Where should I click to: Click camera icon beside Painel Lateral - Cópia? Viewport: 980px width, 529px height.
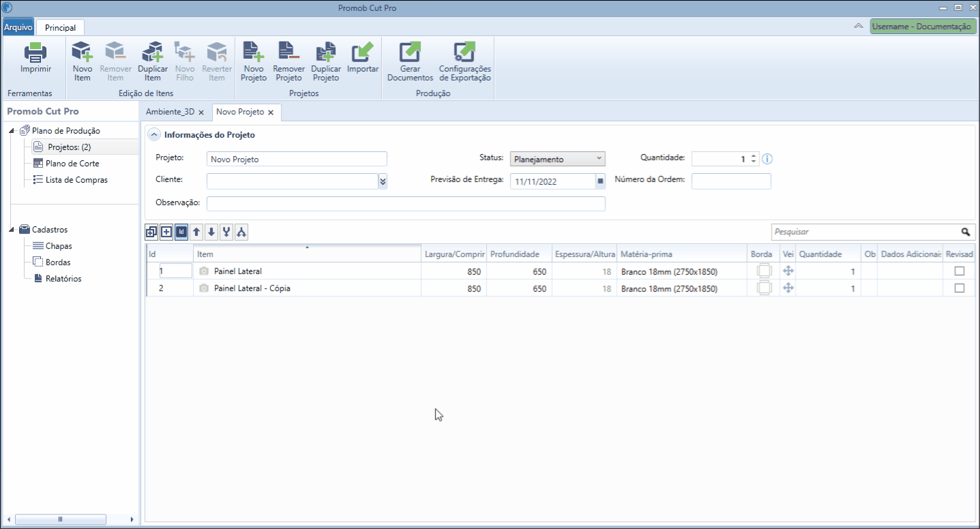pos(204,288)
